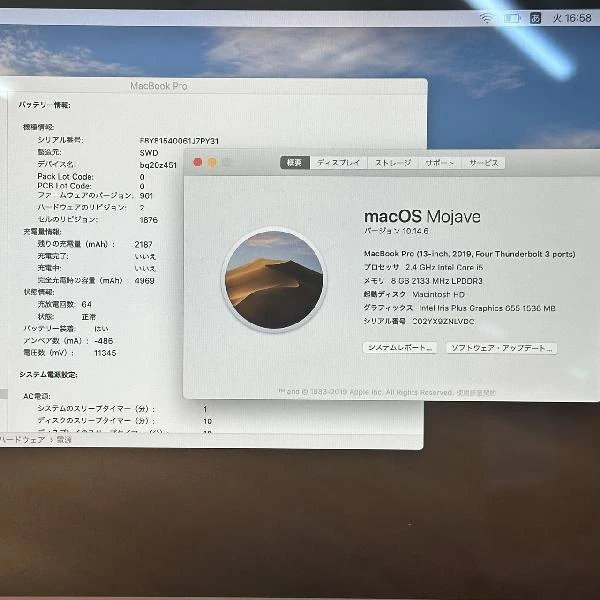
Task: Click the cell revision 1876 value
Action: [148, 220]
